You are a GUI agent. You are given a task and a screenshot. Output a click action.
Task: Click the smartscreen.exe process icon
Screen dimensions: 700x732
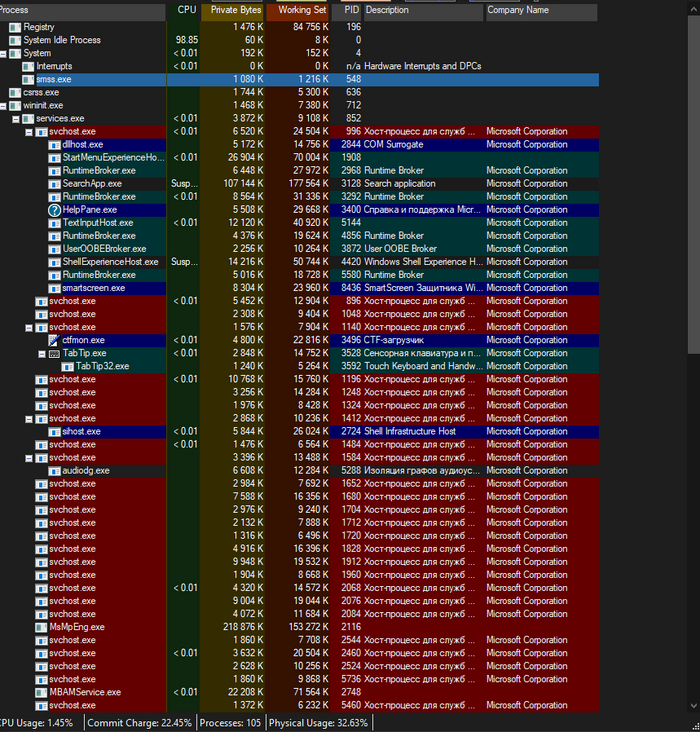(54, 288)
